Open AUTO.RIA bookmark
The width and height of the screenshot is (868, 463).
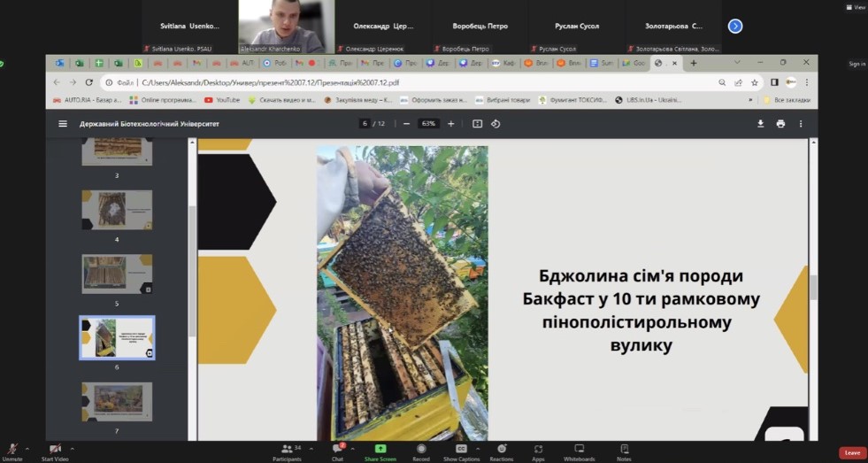point(87,100)
